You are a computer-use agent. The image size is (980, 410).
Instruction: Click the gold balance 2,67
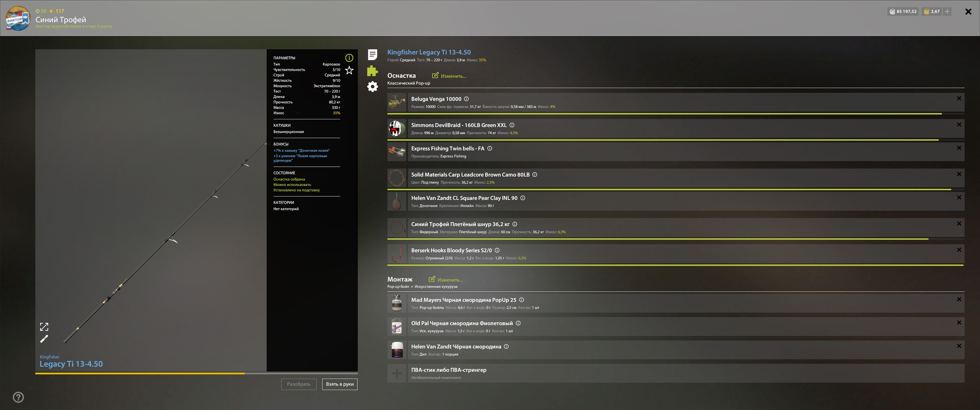coord(931,11)
